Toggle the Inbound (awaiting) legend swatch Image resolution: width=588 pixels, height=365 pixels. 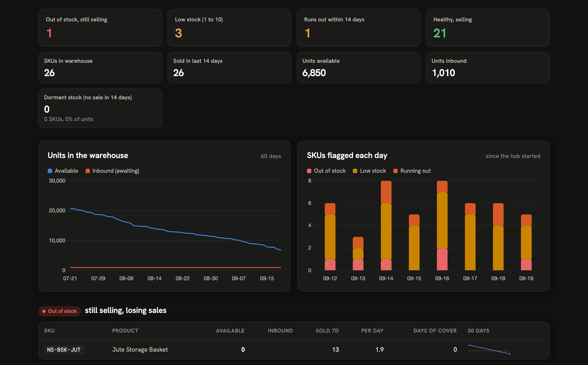(x=88, y=171)
